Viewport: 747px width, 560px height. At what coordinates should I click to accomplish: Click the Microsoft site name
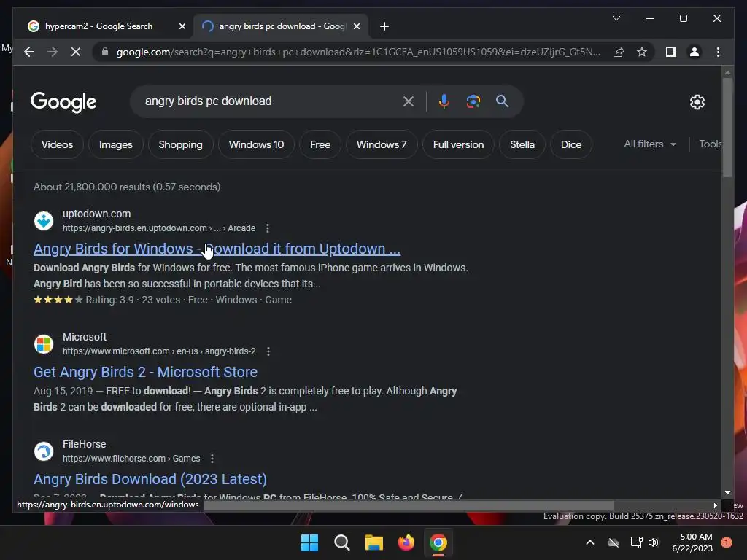85,337
